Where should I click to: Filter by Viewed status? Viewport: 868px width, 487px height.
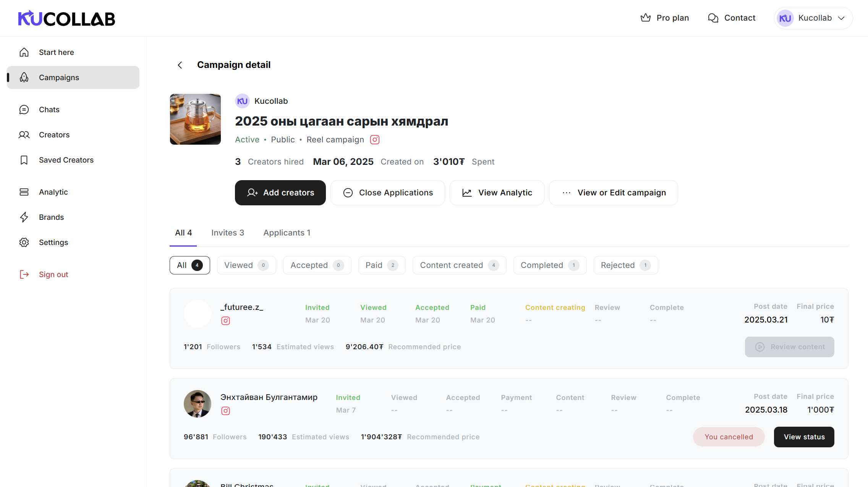pos(246,265)
